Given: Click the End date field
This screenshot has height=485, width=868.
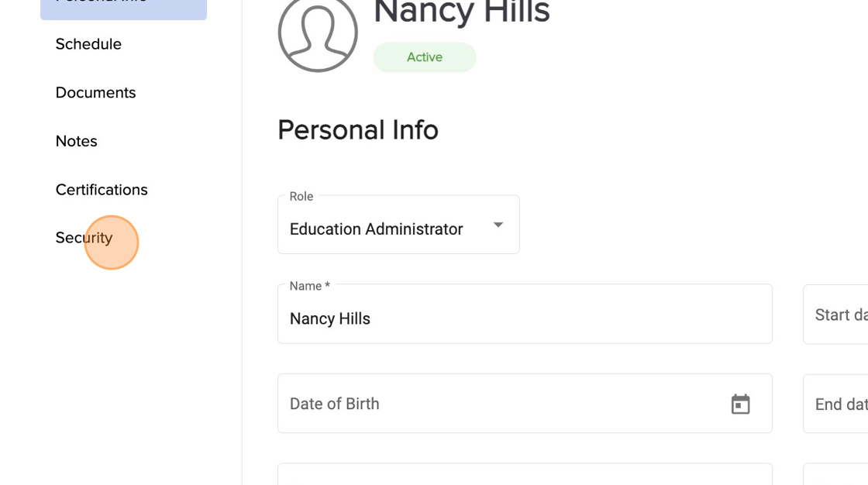Looking at the screenshot, I should (x=837, y=404).
